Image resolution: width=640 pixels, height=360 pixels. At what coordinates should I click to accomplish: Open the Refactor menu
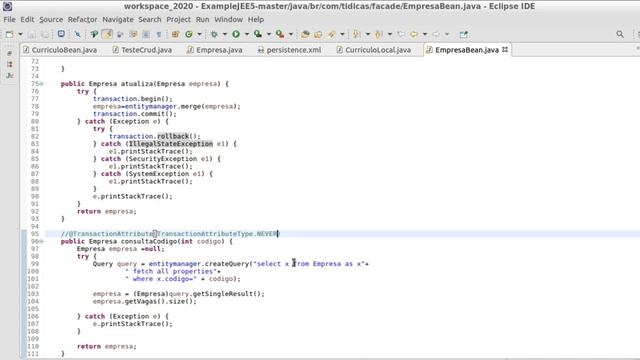pos(82,20)
